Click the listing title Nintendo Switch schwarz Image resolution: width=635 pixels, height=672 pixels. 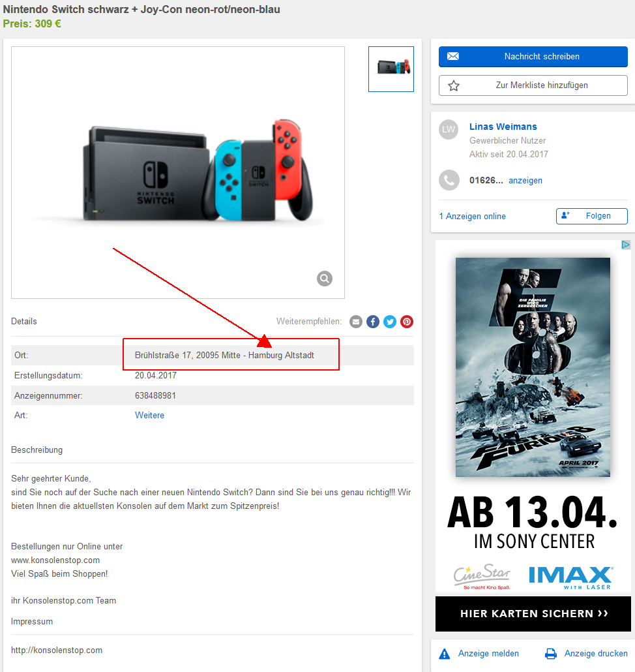141,9
